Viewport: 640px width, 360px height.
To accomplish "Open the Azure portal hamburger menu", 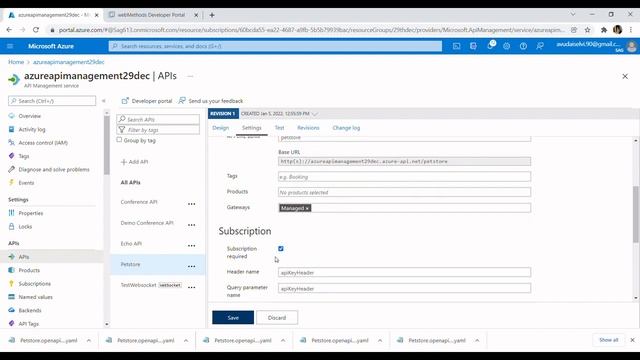I will (x=10, y=46).
